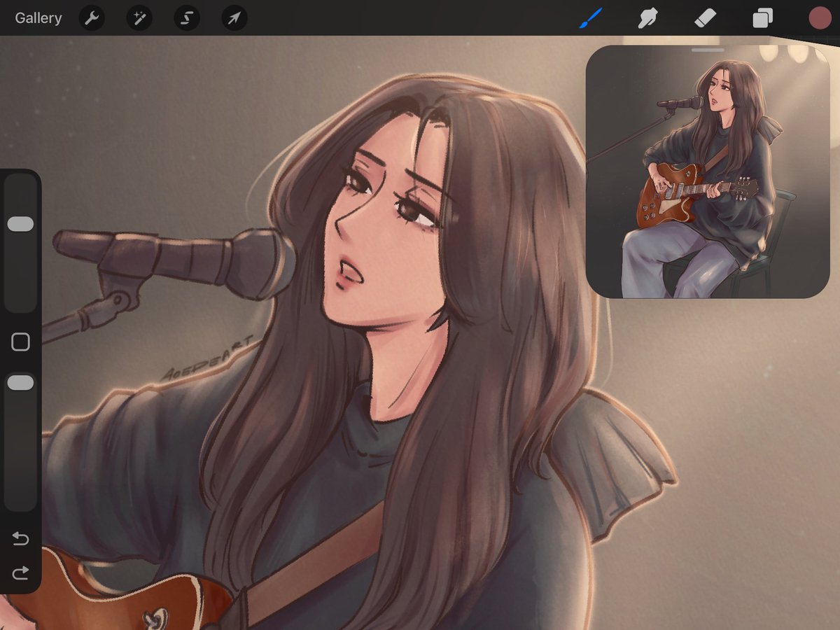Click the brush size slider handle

point(20,224)
